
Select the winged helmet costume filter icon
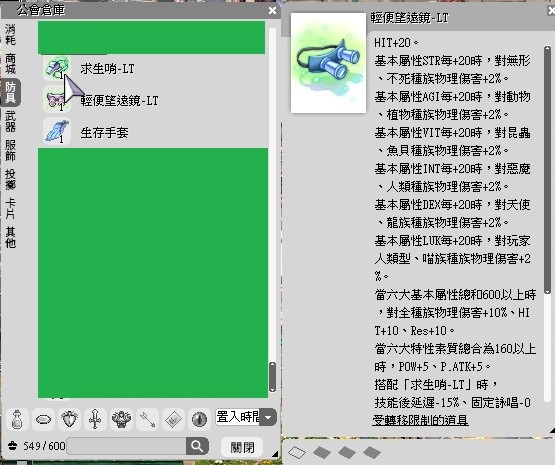click(x=121, y=419)
